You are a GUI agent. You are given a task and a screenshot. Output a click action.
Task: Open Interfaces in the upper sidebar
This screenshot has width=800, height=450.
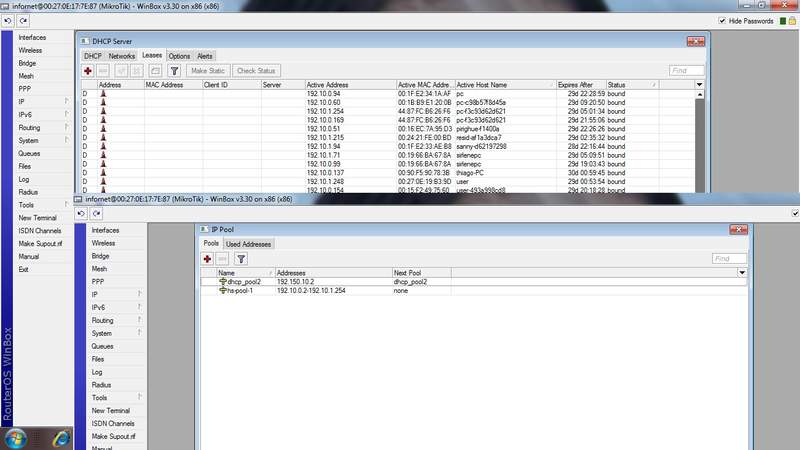click(32, 38)
